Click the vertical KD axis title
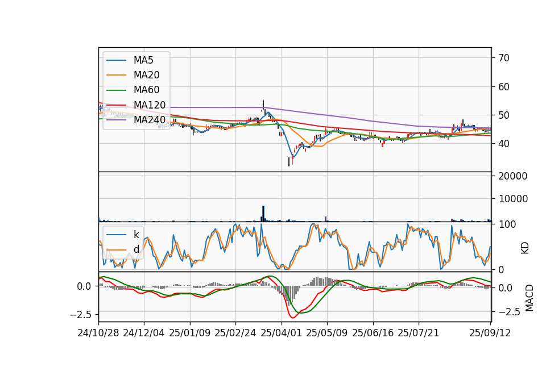The image size is (546, 392). pyautogui.click(x=525, y=248)
